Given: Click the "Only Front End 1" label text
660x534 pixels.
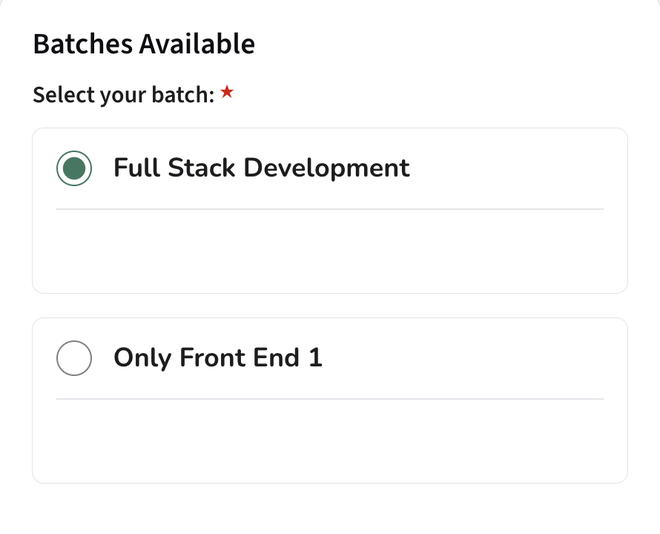Looking at the screenshot, I should [x=218, y=358].
